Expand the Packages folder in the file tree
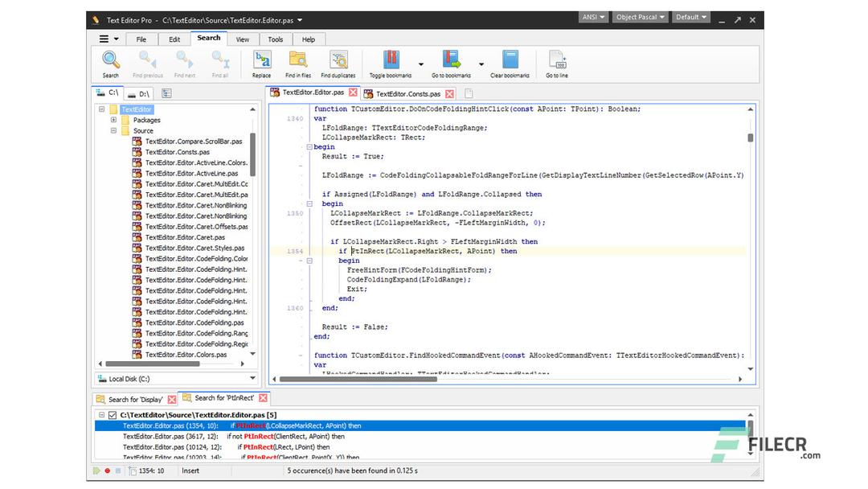 pyautogui.click(x=114, y=120)
